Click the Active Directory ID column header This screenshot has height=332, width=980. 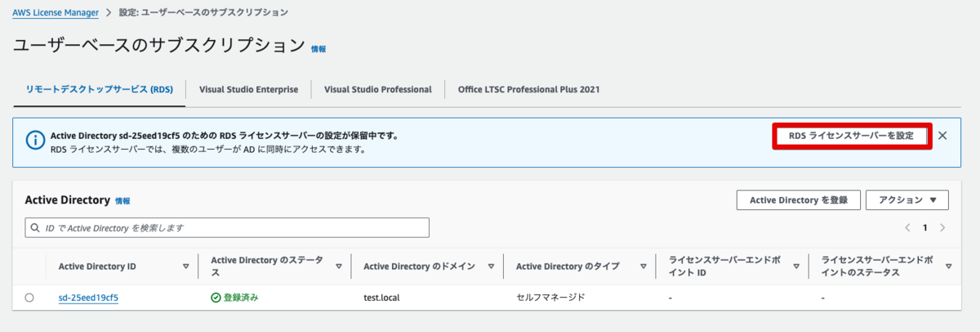[97, 266]
